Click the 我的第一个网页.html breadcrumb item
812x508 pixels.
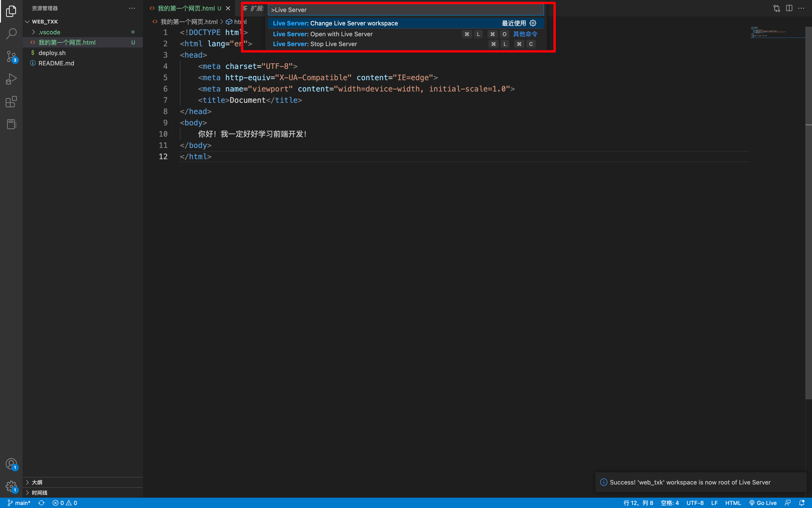click(x=189, y=22)
